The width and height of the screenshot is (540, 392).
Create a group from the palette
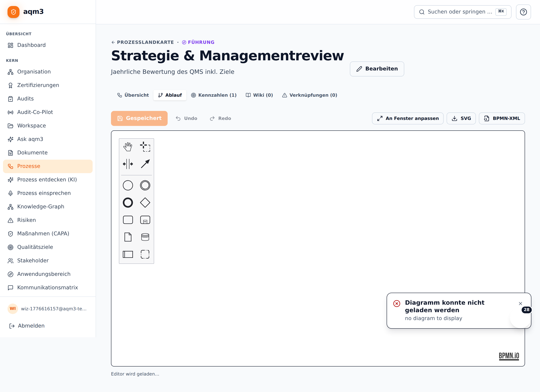pos(145,254)
